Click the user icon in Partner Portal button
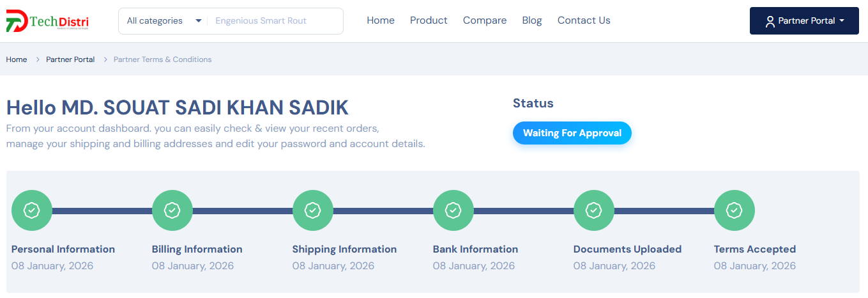 770,21
